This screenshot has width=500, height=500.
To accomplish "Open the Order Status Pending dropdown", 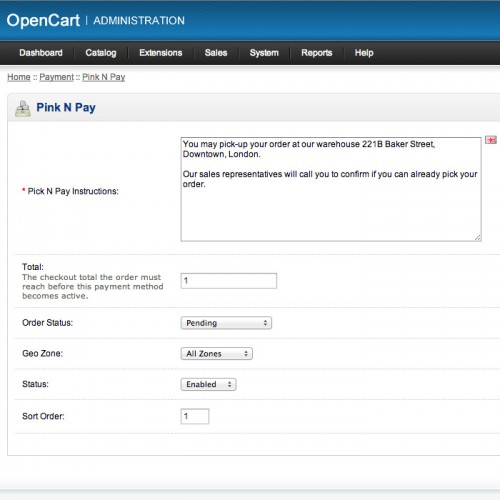I will (226, 323).
